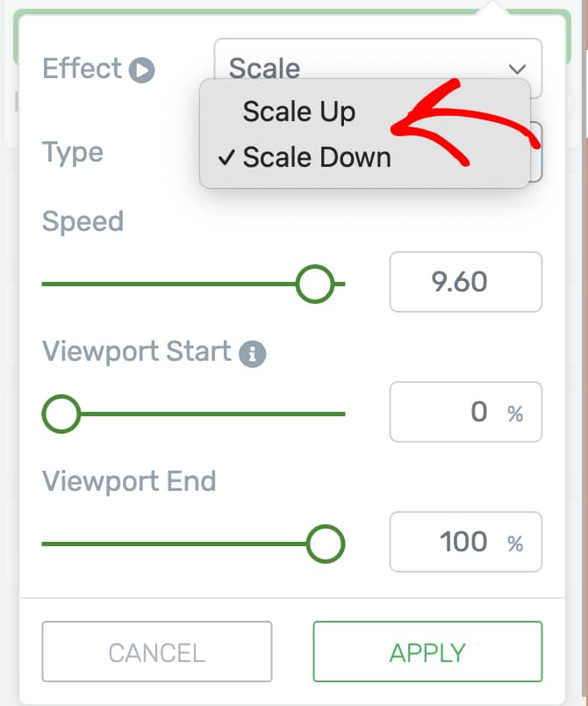Choose the Scale Down option
588x706 pixels.
click(x=317, y=157)
